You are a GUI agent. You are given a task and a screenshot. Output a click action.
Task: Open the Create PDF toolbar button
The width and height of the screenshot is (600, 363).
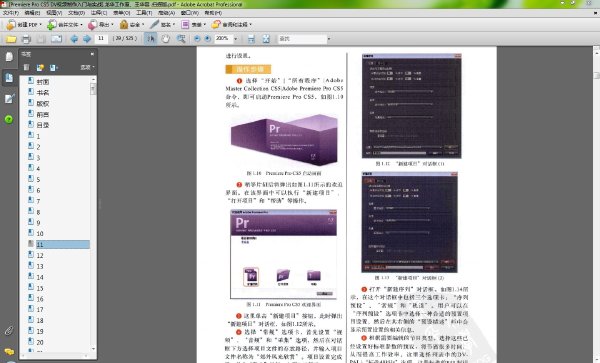(x=24, y=24)
